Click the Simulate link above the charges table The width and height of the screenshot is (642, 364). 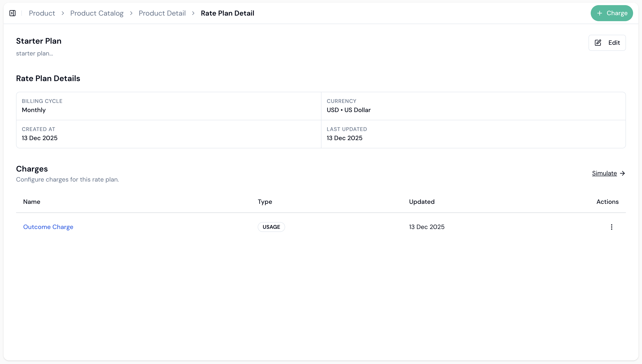[x=604, y=173]
